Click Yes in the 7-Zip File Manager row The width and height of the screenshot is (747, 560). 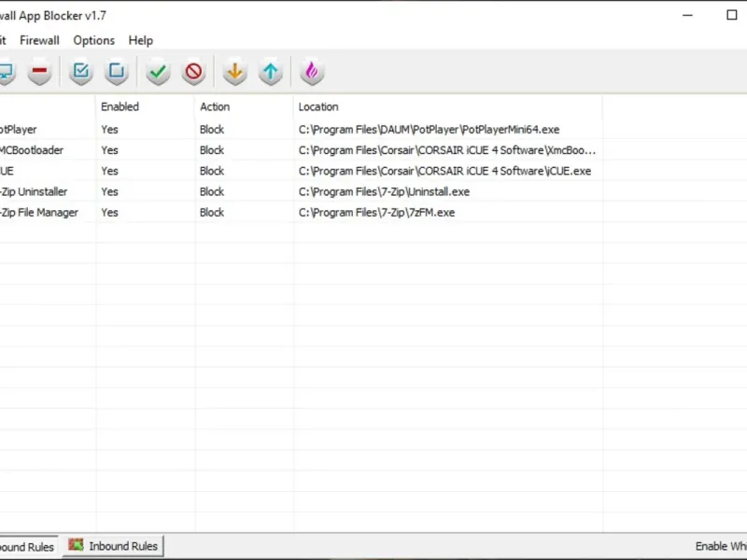109,213
